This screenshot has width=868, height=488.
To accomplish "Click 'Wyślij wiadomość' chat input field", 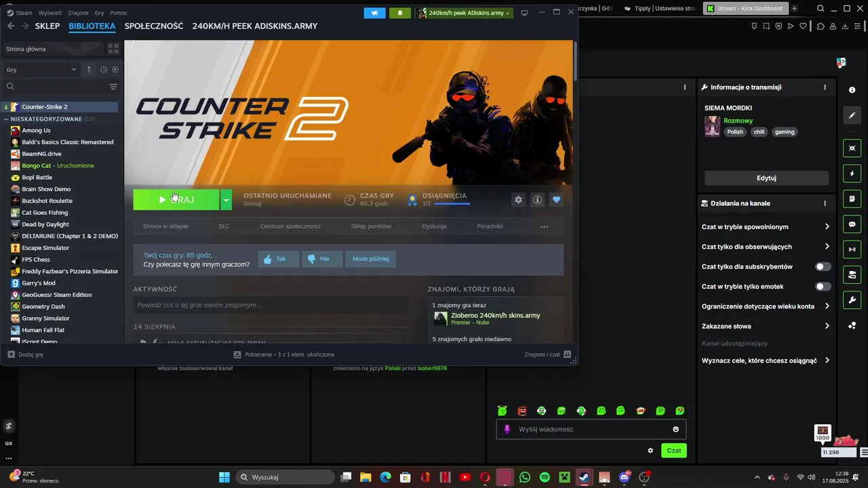I will [590, 429].
